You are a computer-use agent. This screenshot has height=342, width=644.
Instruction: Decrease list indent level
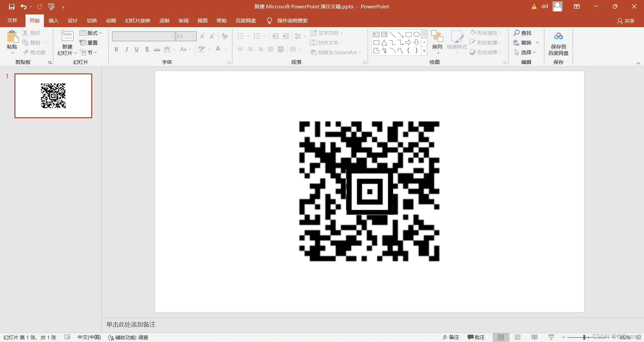point(275,36)
